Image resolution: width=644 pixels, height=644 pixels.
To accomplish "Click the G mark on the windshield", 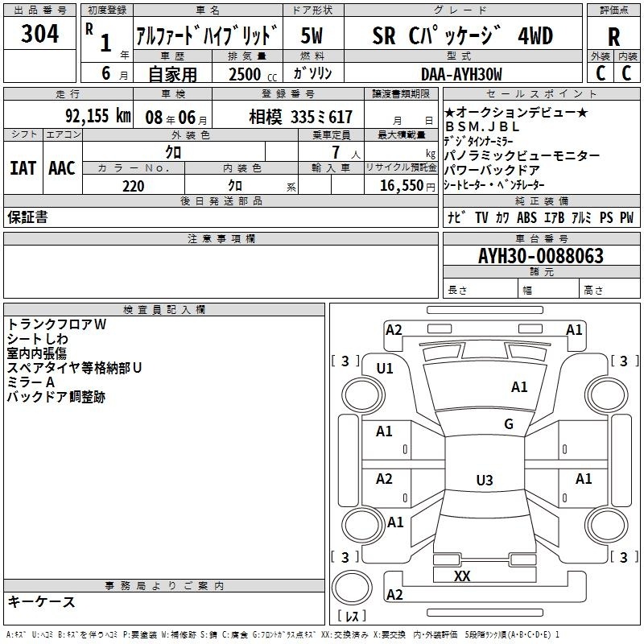I will pyautogui.click(x=508, y=424).
